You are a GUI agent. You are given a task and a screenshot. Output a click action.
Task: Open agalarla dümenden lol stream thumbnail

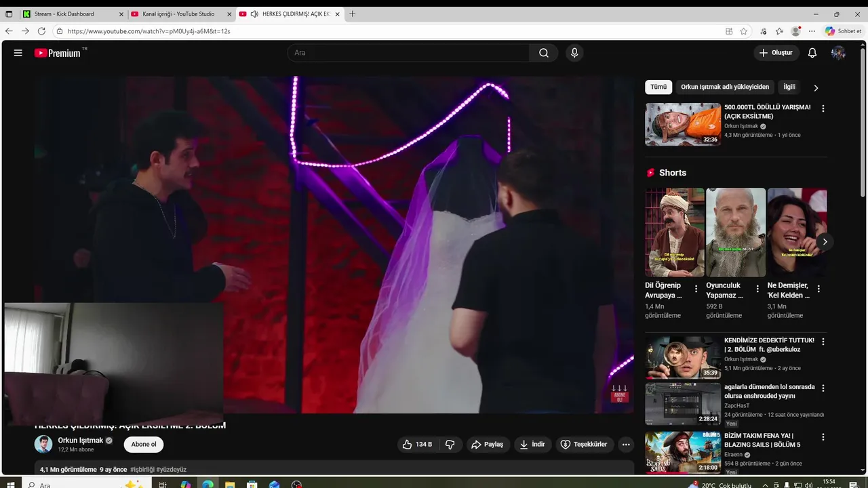pyautogui.click(x=683, y=404)
